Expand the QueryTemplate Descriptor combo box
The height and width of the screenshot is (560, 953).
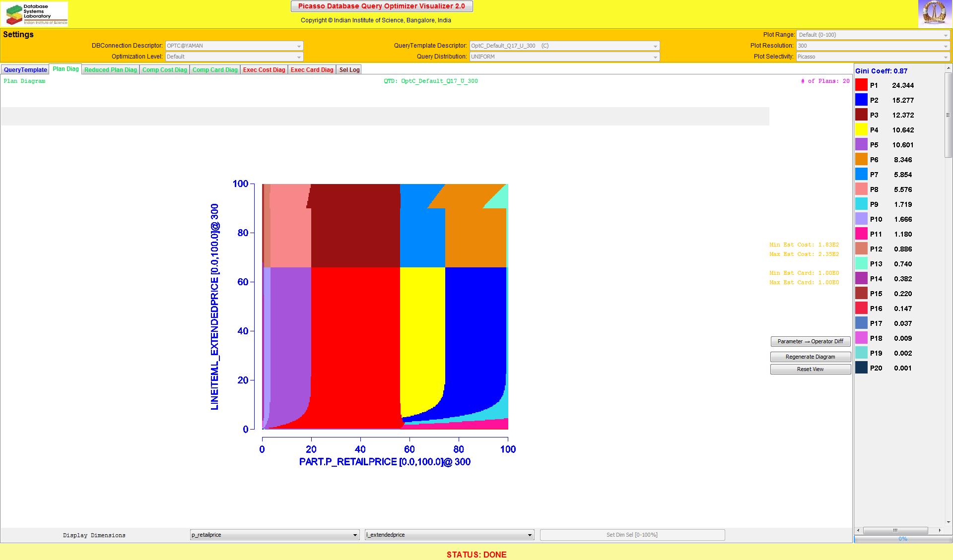click(564, 46)
